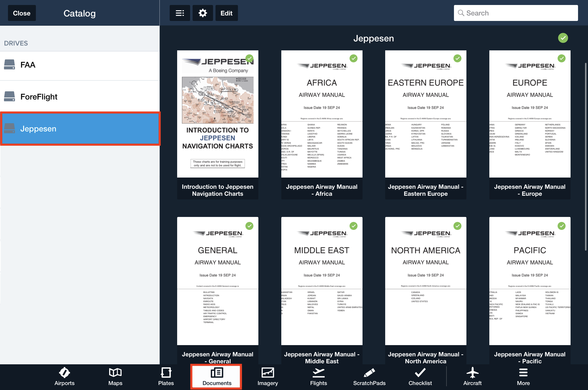This screenshot has height=390, width=588.
Task: Select the Jeppesen drive
Action: pos(80,129)
